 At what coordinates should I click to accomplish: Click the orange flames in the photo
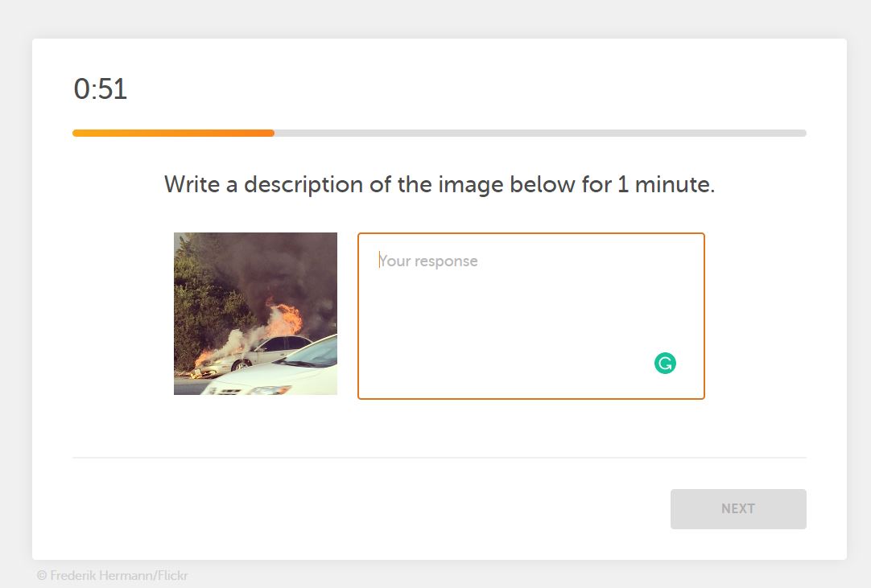pyautogui.click(x=285, y=320)
